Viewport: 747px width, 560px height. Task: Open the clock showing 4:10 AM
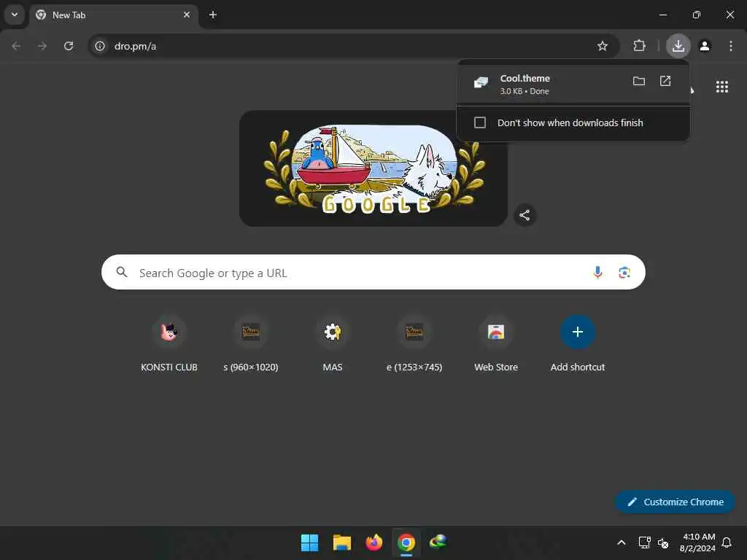click(x=697, y=542)
